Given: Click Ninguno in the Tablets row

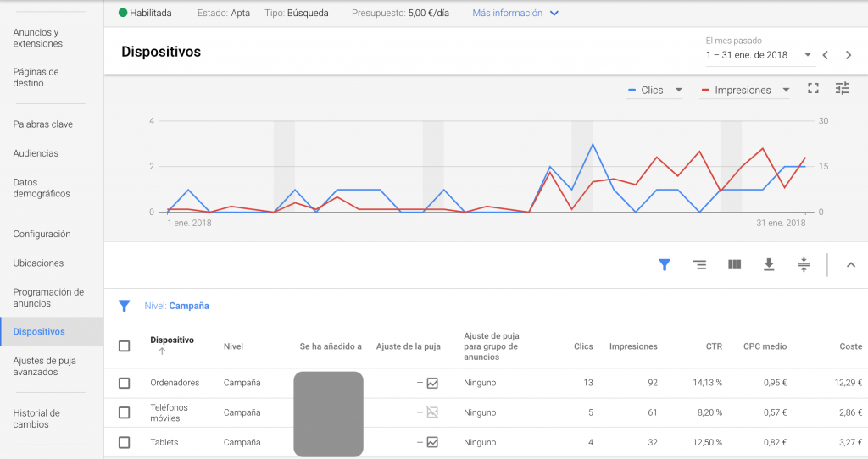Looking at the screenshot, I should (x=480, y=442).
